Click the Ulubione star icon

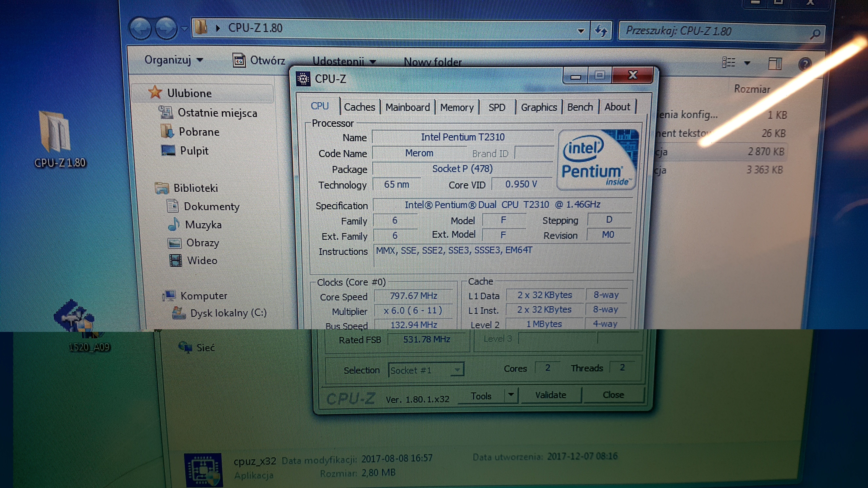(x=155, y=92)
